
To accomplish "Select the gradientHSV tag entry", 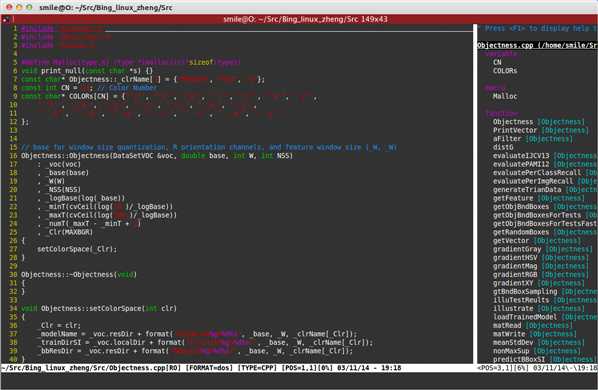I will pyautogui.click(x=515, y=258).
